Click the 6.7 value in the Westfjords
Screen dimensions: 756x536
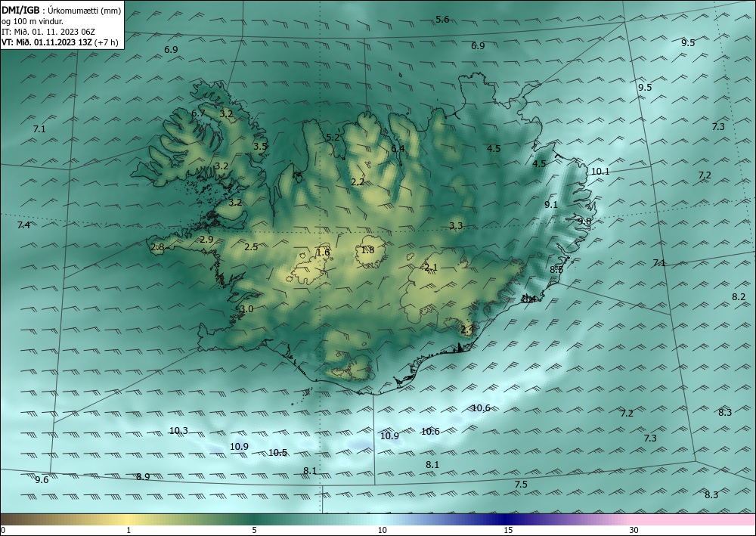[198, 113]
